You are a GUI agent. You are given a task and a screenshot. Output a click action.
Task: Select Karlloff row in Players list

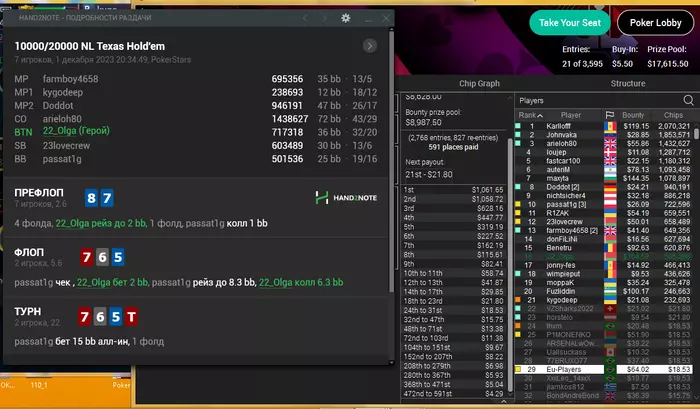pos(603,126)
